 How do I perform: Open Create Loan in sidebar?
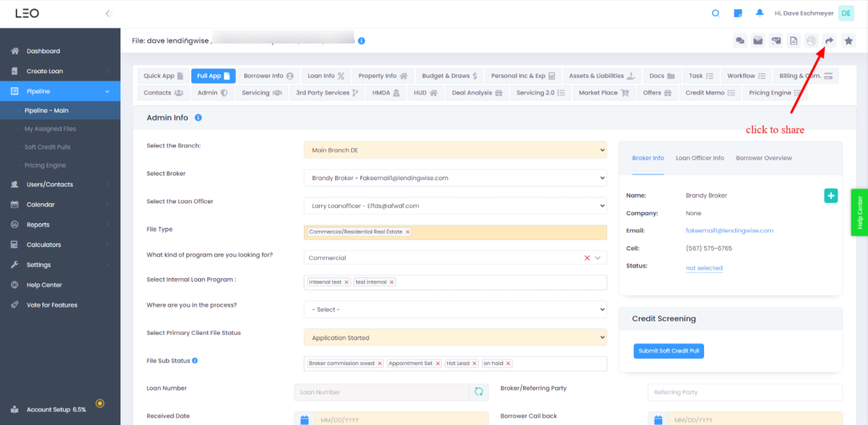click(x=60, y=71)
